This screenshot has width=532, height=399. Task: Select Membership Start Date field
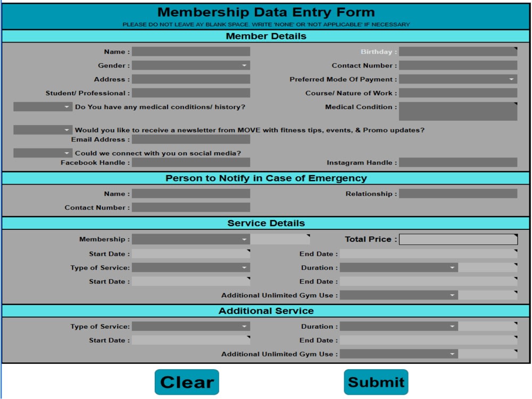coord(191,253)
